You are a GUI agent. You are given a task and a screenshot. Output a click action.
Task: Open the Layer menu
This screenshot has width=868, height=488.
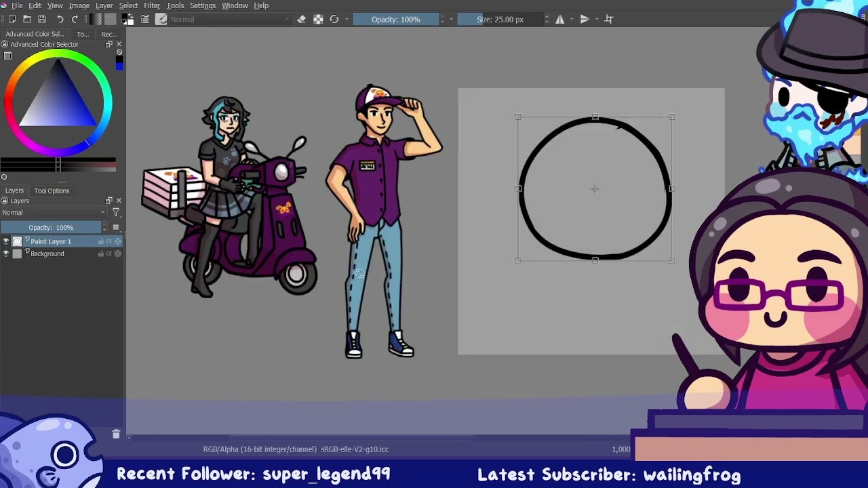pos(104,5)
